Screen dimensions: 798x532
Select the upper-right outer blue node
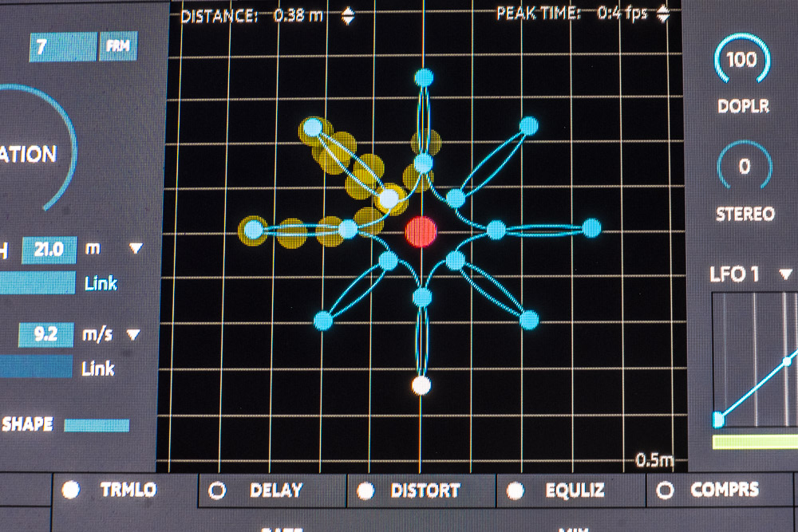coord(529,126)
